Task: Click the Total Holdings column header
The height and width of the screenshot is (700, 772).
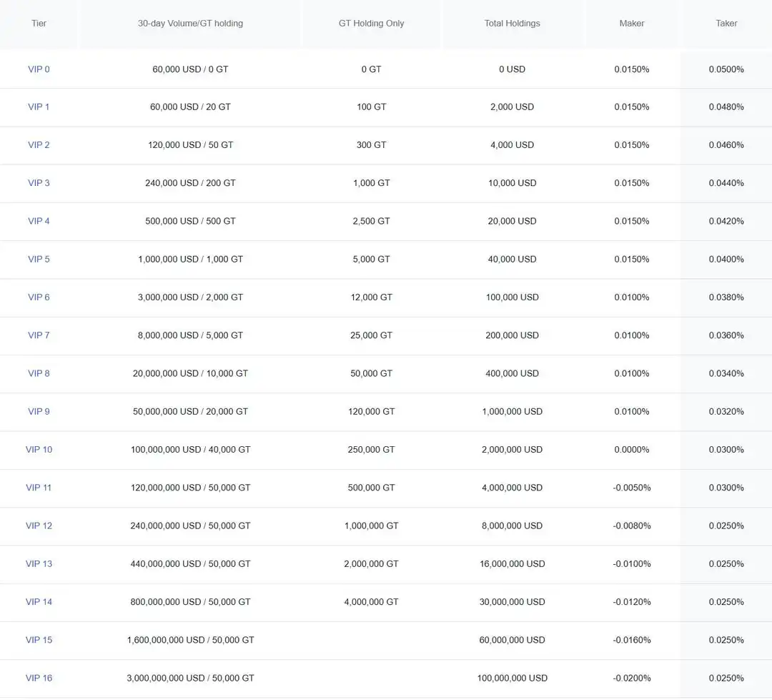Action: click(x=512, y=24)
